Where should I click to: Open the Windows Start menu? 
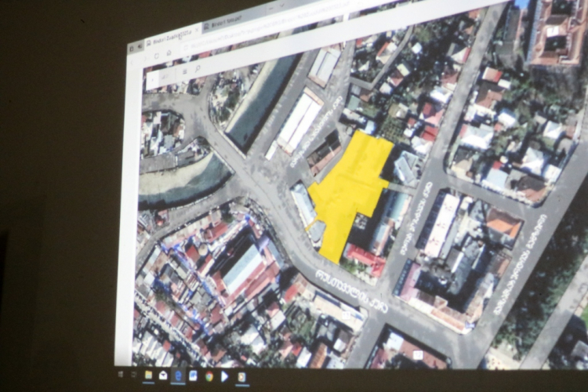[x=120, y=375]
